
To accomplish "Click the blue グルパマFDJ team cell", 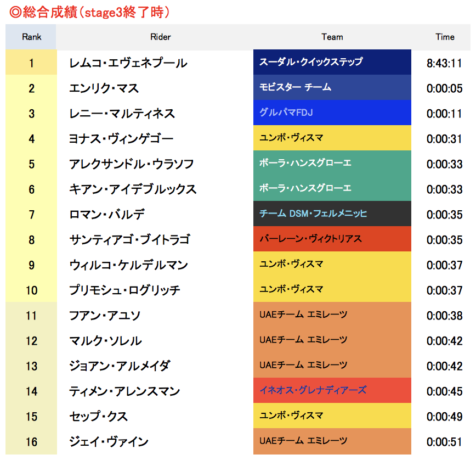I will tap(332, 113).
